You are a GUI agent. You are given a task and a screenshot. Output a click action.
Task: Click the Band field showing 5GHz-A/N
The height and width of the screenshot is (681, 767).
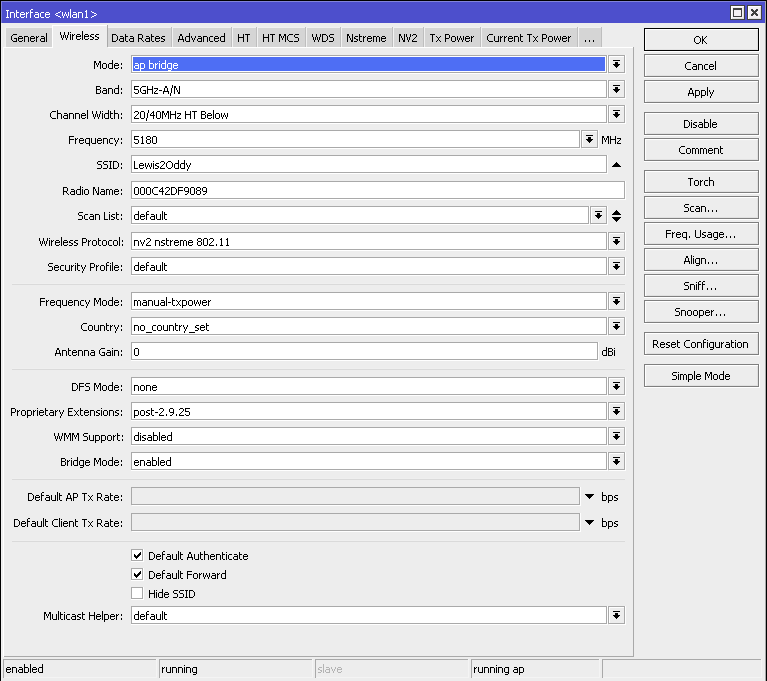point(368,90)
